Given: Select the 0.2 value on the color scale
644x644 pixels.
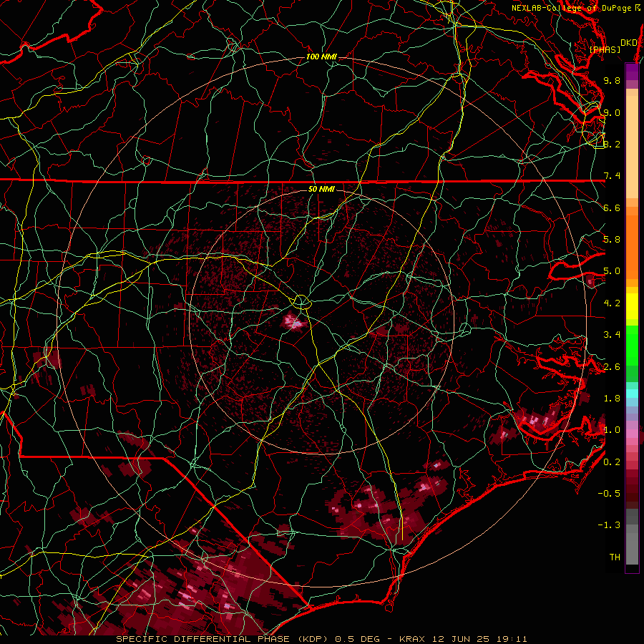Looking at the screenshot, I should pos(612,462).
